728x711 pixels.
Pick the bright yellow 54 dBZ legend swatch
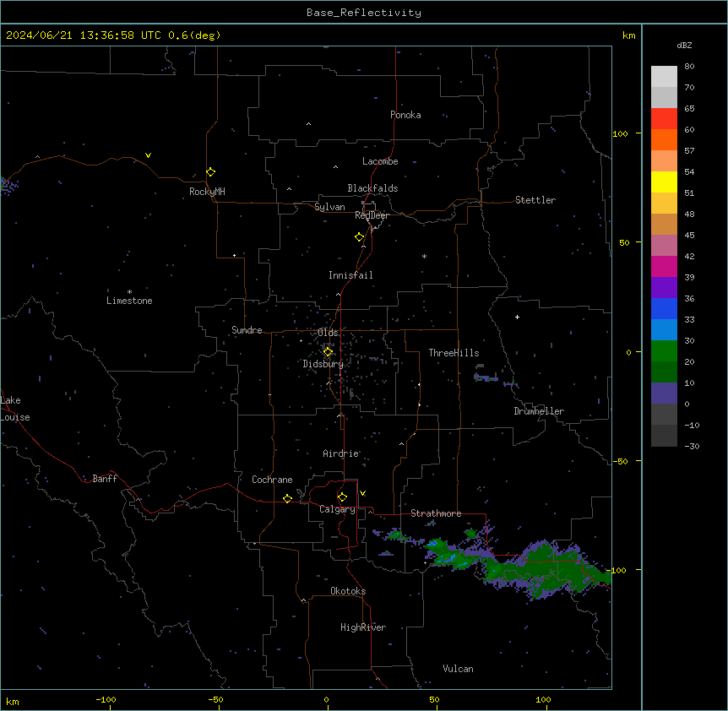[x=664, y=182]
